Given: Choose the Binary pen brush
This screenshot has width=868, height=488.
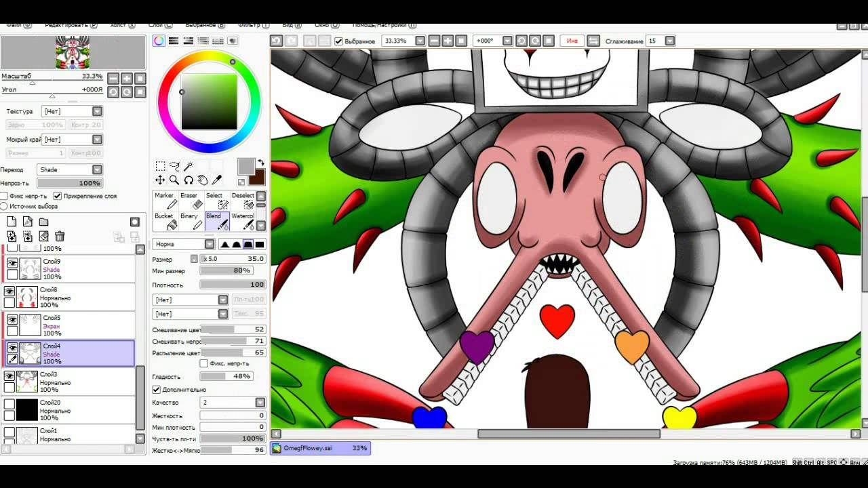Looking at the screenshot, I should (x=191, y=221).
